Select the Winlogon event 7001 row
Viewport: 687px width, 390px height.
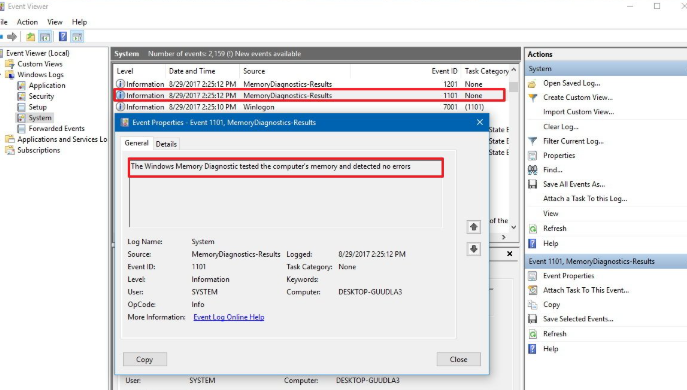click(x=311, y=107)
